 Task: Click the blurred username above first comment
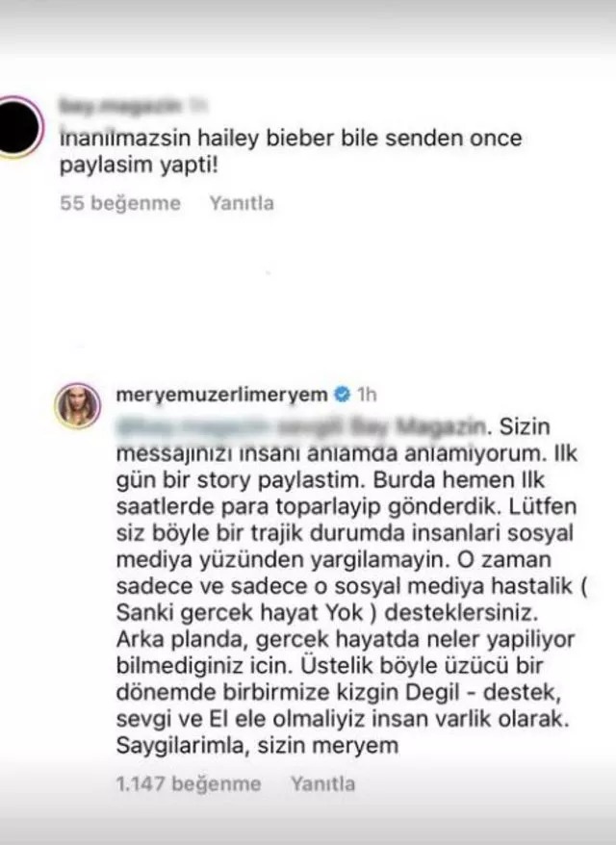pos(118,106)
